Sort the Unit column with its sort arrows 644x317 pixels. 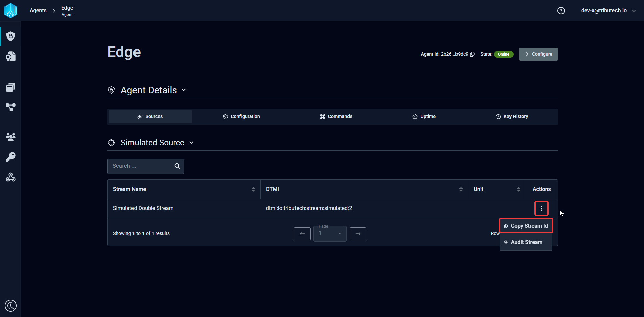[x=519, y=189]
